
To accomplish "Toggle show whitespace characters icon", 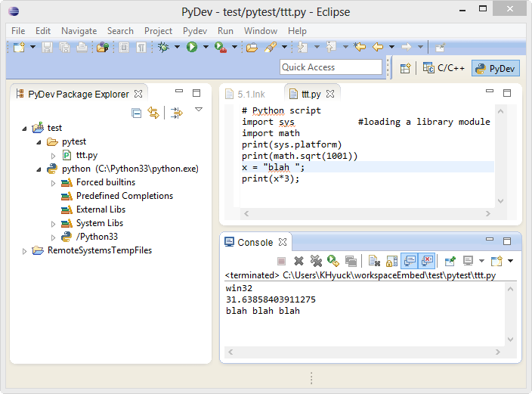I will pyautogui.click(x=141, y=47).
